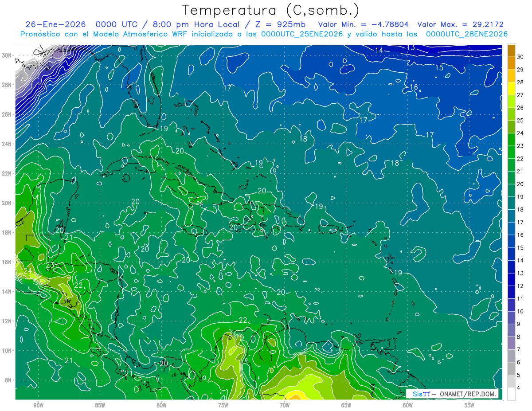
Task: Click the color bar scale number 5
Action: pos(519,376)
